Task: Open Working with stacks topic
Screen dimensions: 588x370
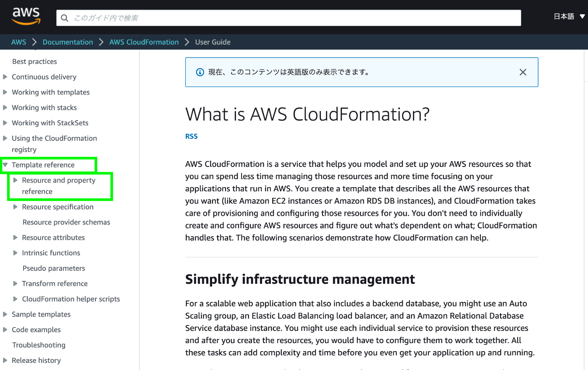Action: [x=44, y=108]
